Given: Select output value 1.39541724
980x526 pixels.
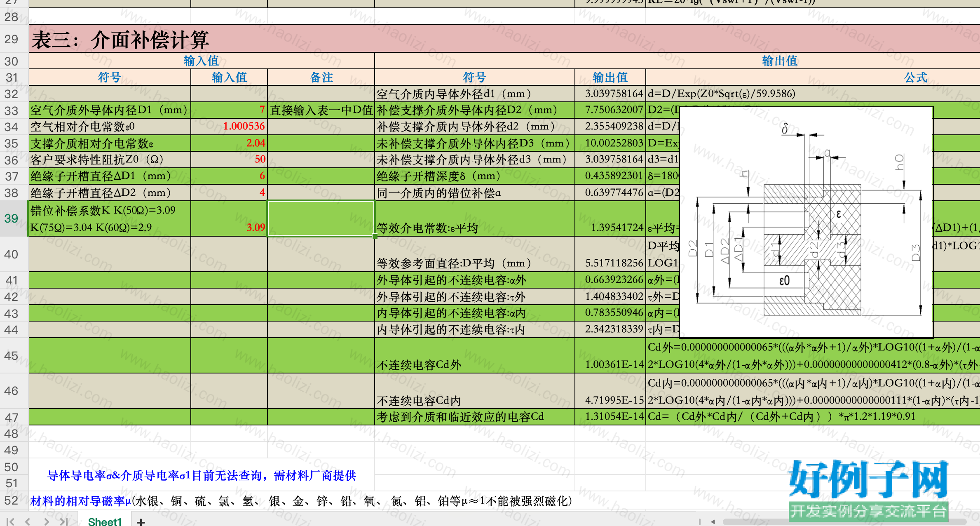Looking at the screenshot, I should pyautogui.click(x=610, y=218).
